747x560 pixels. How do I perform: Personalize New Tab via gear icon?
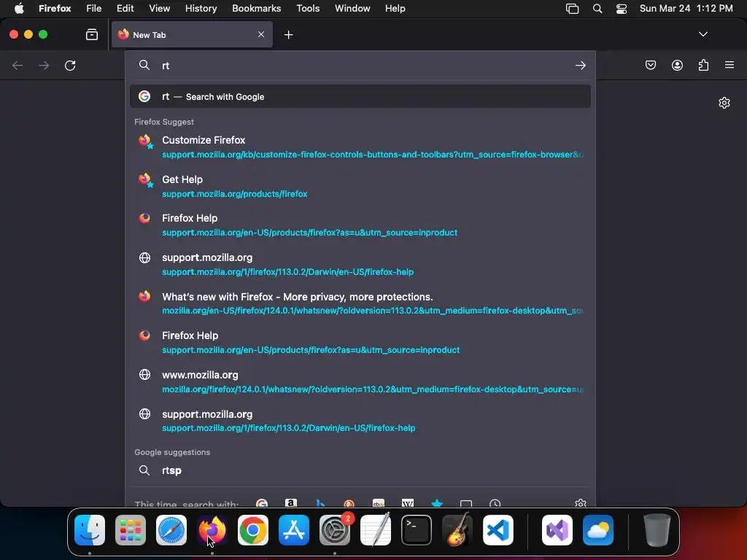(x=724, y=103)
